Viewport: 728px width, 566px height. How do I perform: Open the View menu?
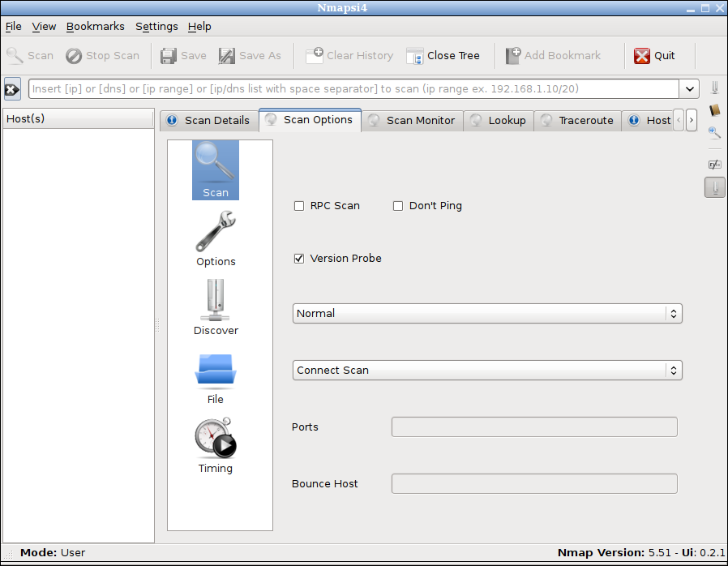click(44, 27)
